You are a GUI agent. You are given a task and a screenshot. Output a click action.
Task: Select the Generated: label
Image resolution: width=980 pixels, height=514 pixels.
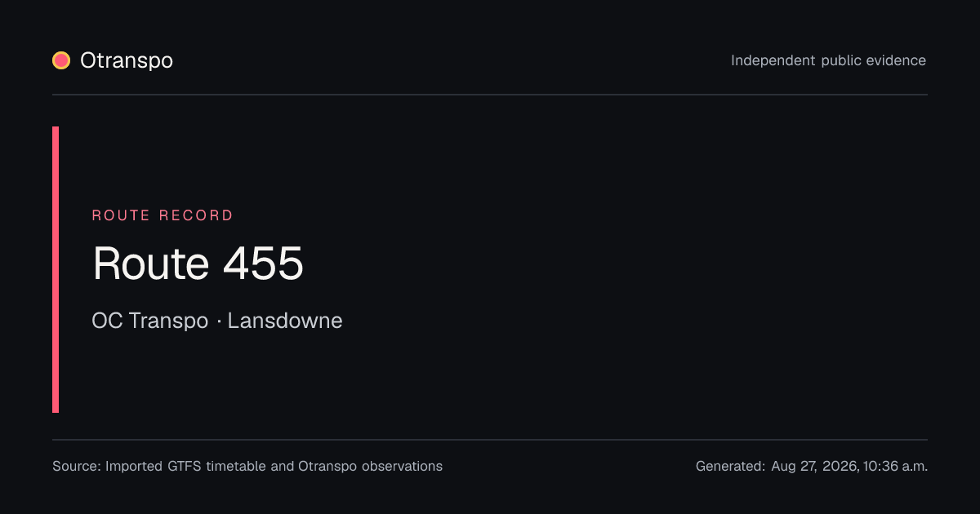pyautogui.click(x=731, y=467)
